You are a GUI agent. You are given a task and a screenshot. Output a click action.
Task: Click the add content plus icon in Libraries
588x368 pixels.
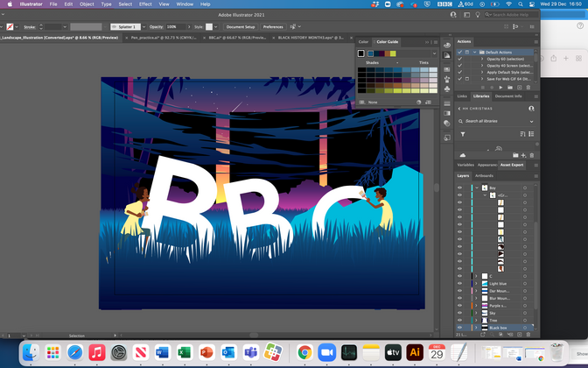click(523, 155)
